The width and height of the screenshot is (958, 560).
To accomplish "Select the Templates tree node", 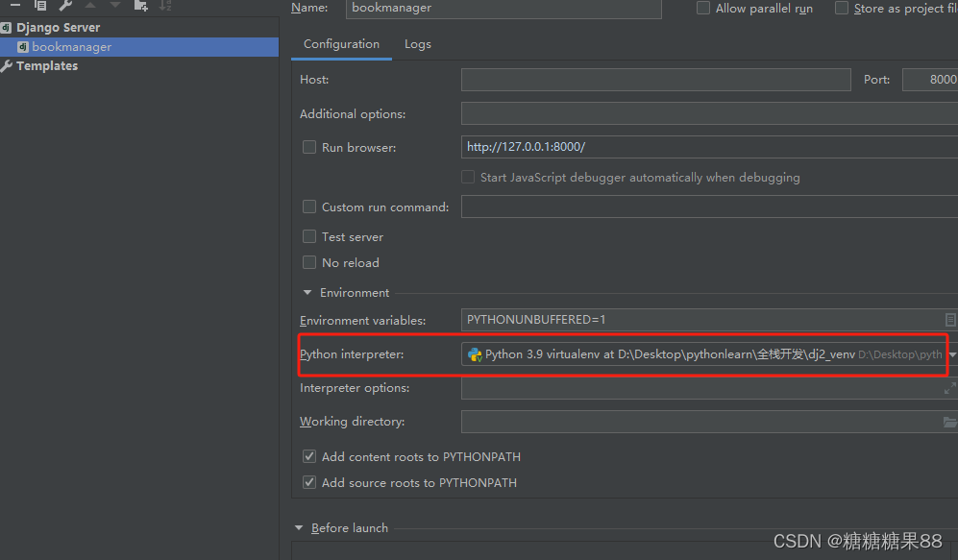I will [x=47, y=66].
